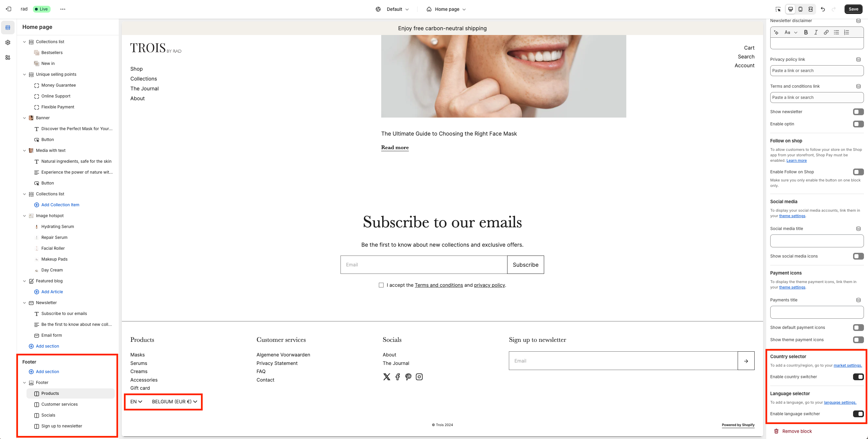Insert link in Newsletter disclaimer editor
Image resolution: width=868 pixels, height=439 pixels.
pyautogui.click(x=826, y=32)
